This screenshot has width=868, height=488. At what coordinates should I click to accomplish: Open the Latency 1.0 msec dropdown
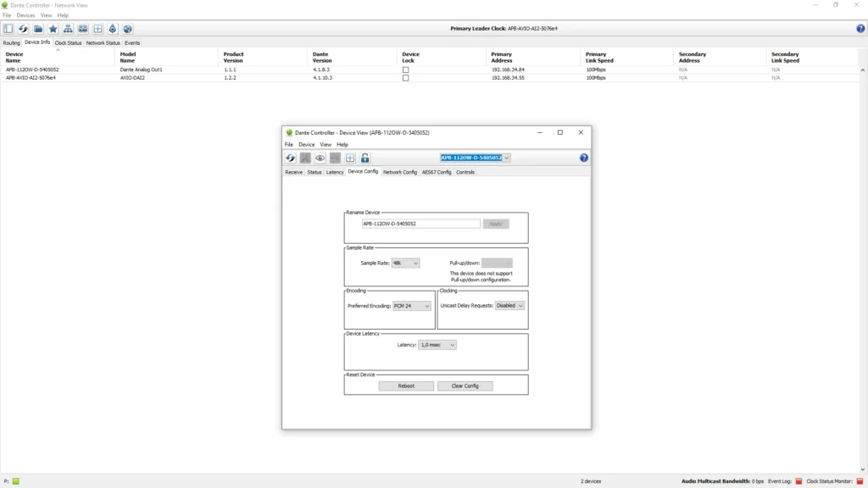click(437, 345)
